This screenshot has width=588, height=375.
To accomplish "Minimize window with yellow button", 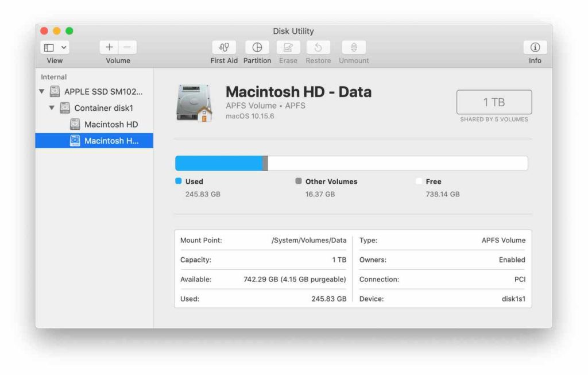I will (57, 31).
